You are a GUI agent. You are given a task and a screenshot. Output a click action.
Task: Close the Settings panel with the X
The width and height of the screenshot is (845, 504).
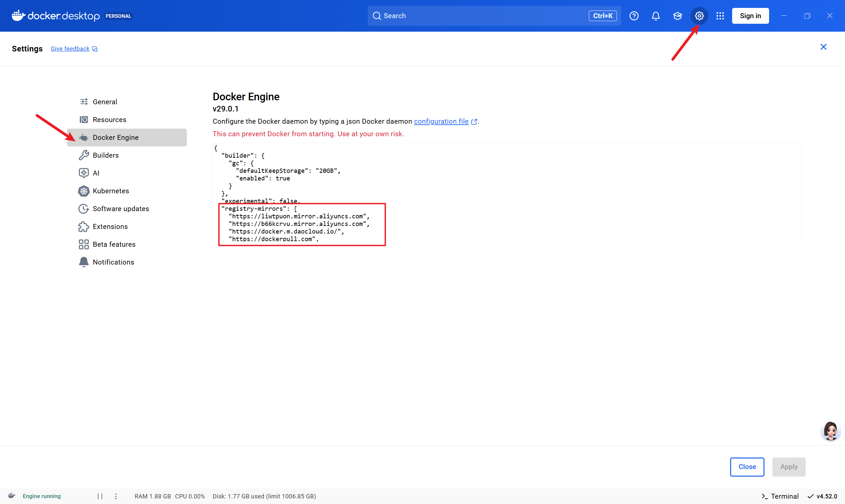coord(823,47)
